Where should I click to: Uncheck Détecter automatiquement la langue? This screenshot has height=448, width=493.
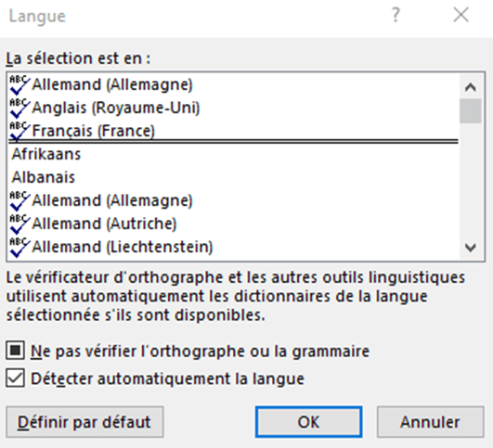pos(15,378)
